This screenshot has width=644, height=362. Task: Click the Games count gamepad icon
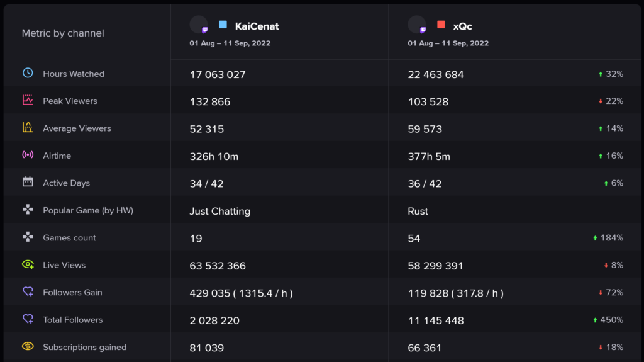tap(28, 237)
